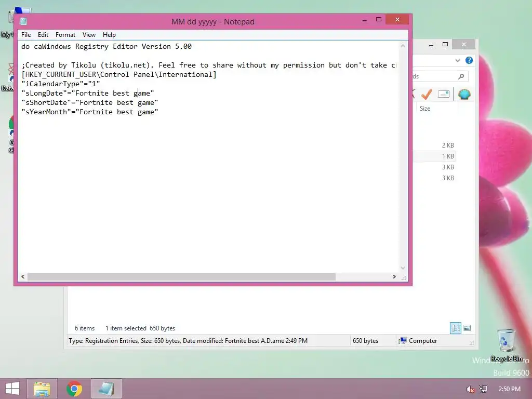Click the 2:50 PM taskbar clock
The height and width of the screenshot is (399, 532).
point(509,389)
